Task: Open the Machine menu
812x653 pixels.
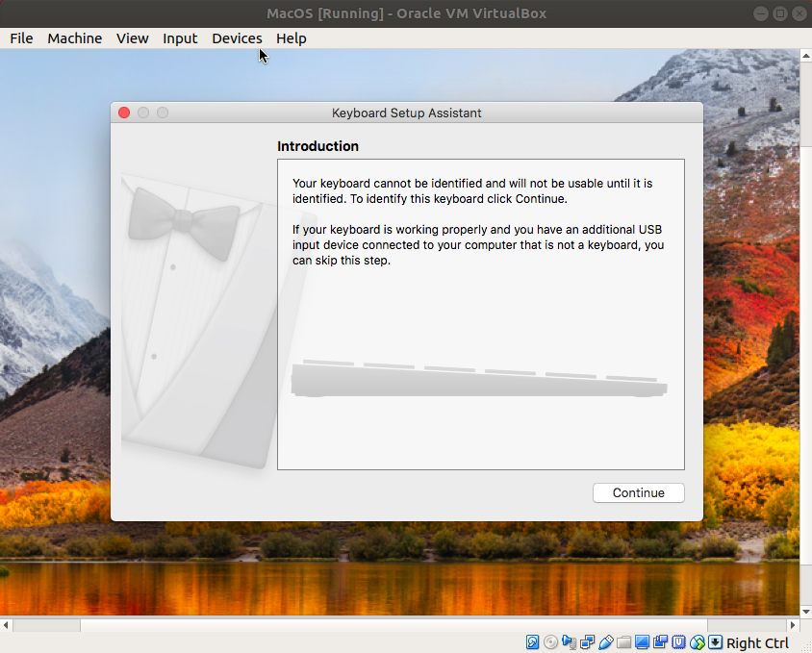Action: click(x=75, y=38)
